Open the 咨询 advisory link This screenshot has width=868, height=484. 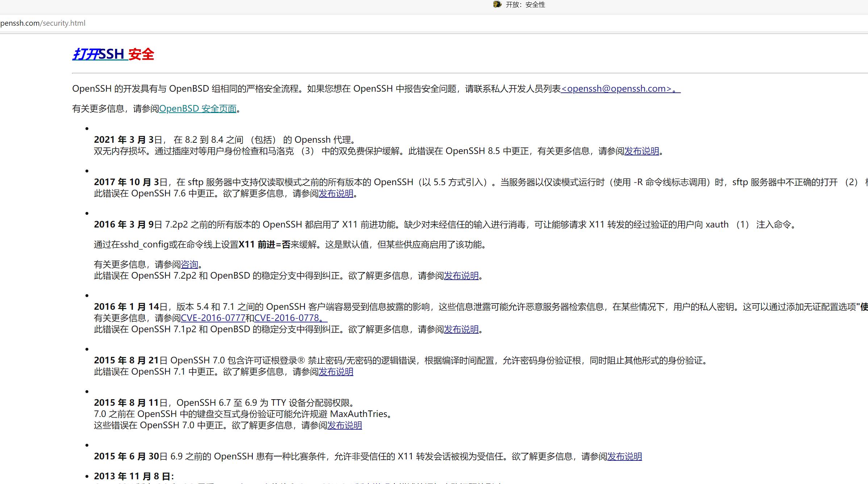pos(190,264)
